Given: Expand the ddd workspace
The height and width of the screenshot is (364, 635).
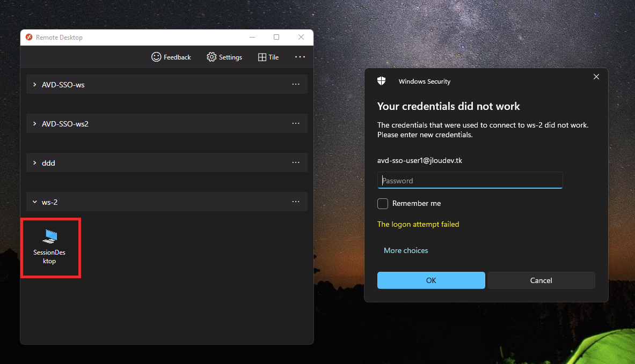Looking at the screenshot, I should (x=35, y=163).
